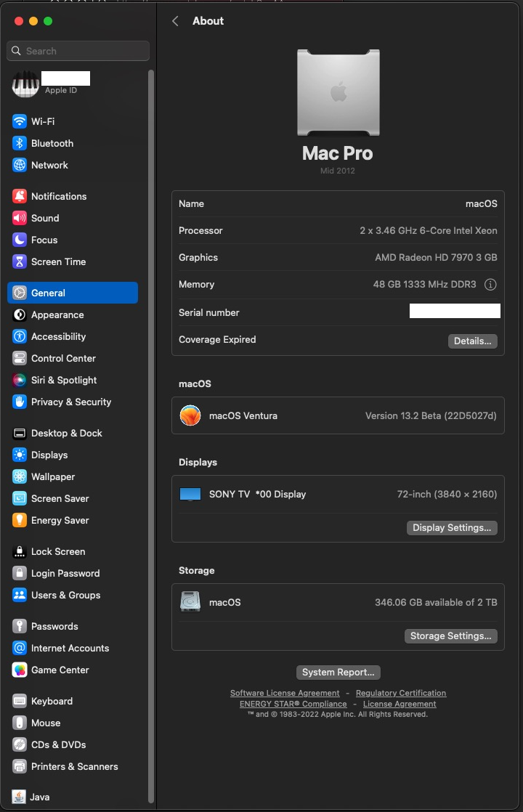Open Displays sun icon
The width and height of the screenshot is (523, 812).
pos(19,455)
